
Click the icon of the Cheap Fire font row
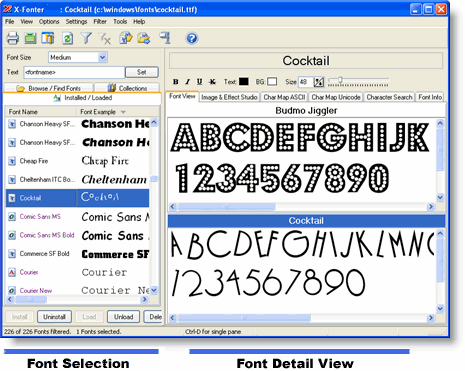click(x=12, y=161)
